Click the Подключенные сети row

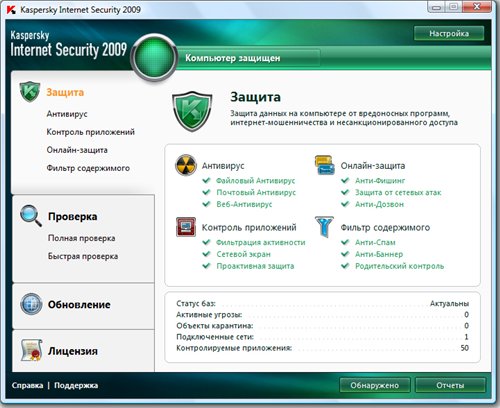click(322, 337)
